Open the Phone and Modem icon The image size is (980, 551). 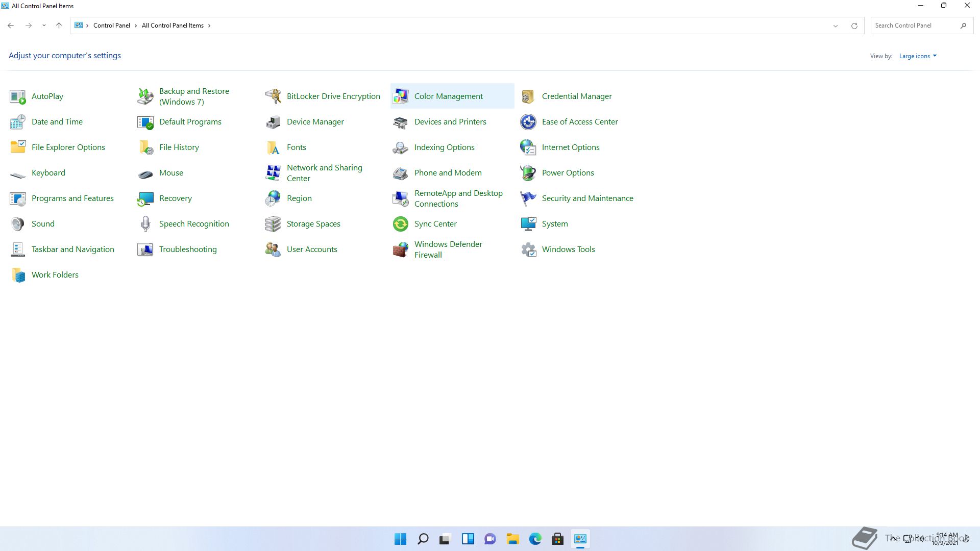coord(401,173)
